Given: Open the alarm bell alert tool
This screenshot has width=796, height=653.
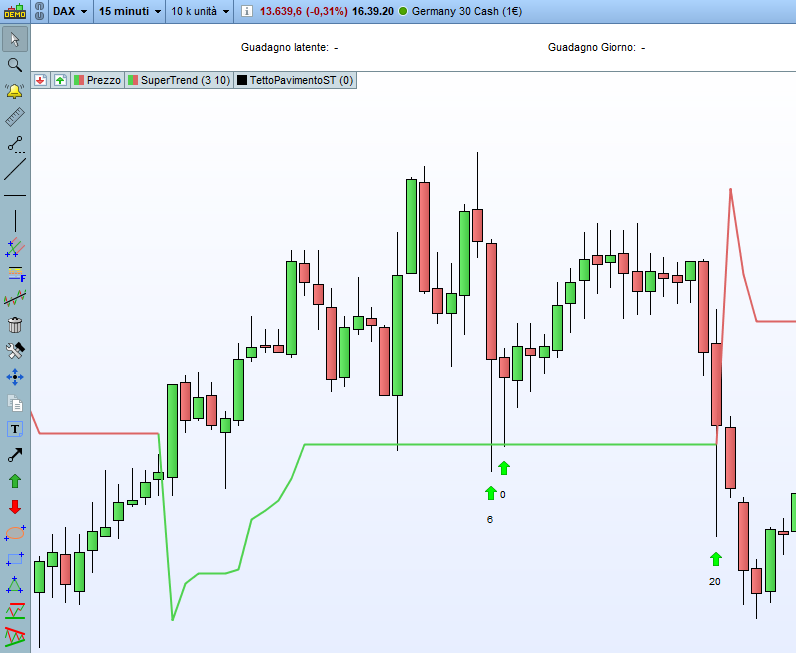Looking at the screenshot, I should (15, 91).
